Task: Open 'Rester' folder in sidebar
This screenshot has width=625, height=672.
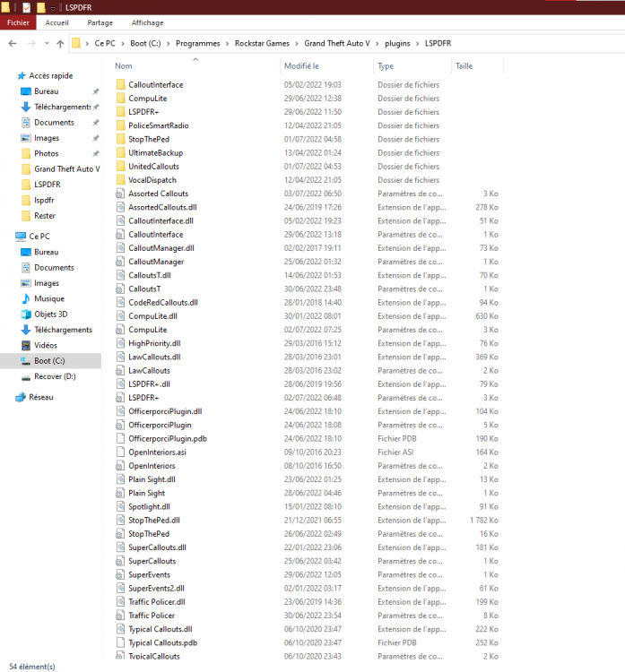Action: tap(45, 216)
